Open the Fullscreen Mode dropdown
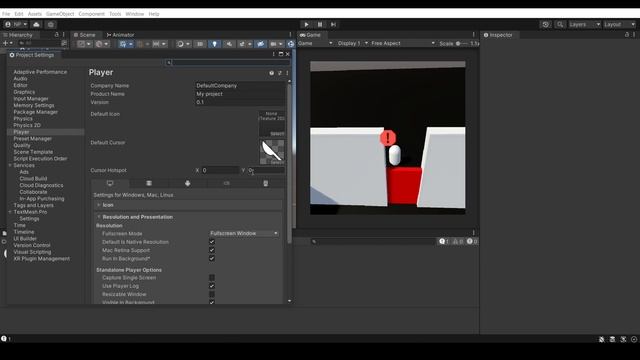Image resolution: width=640 pixels, height=360 pixels. 244,233
